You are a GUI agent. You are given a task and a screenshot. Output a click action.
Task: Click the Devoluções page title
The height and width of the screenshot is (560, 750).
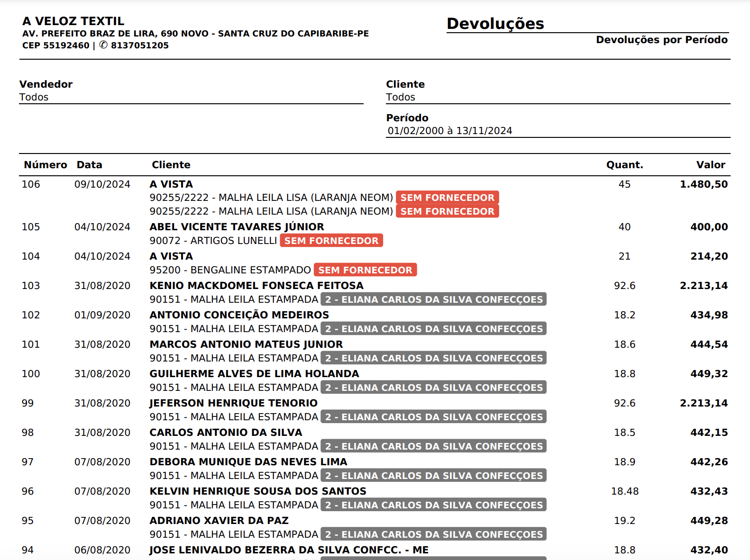coord(495,24)
